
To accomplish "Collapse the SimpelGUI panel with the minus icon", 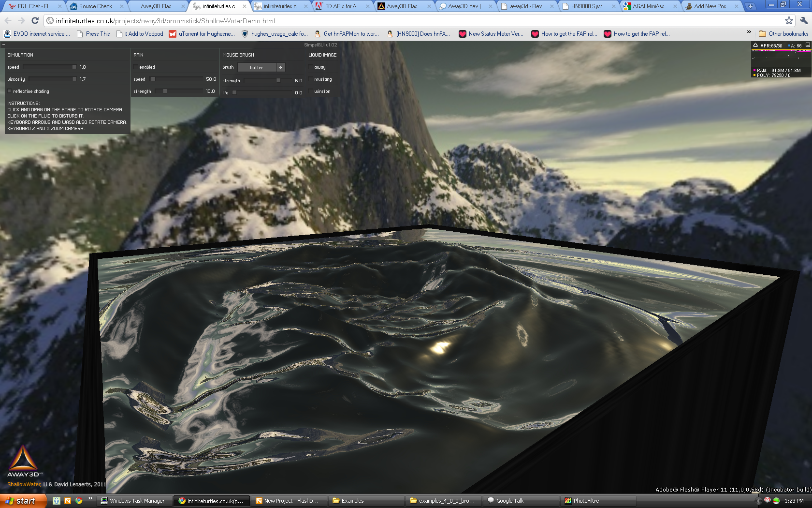I will (x=3, y=45).
